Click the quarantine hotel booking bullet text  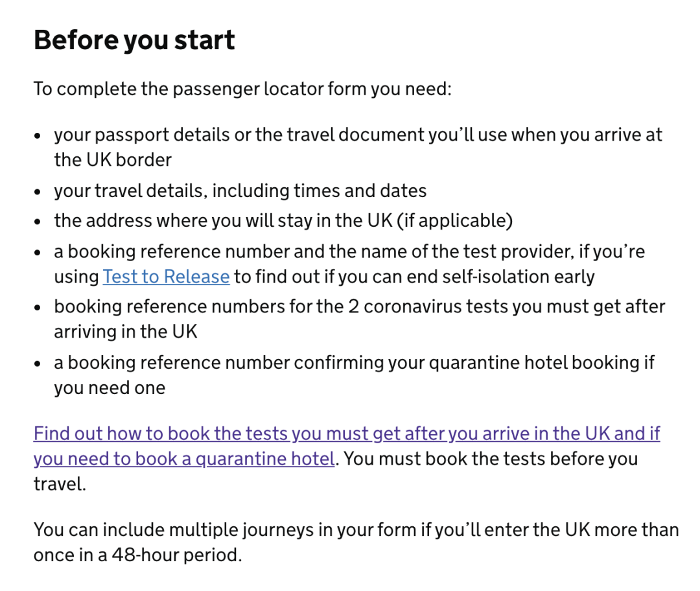[354, 362]
